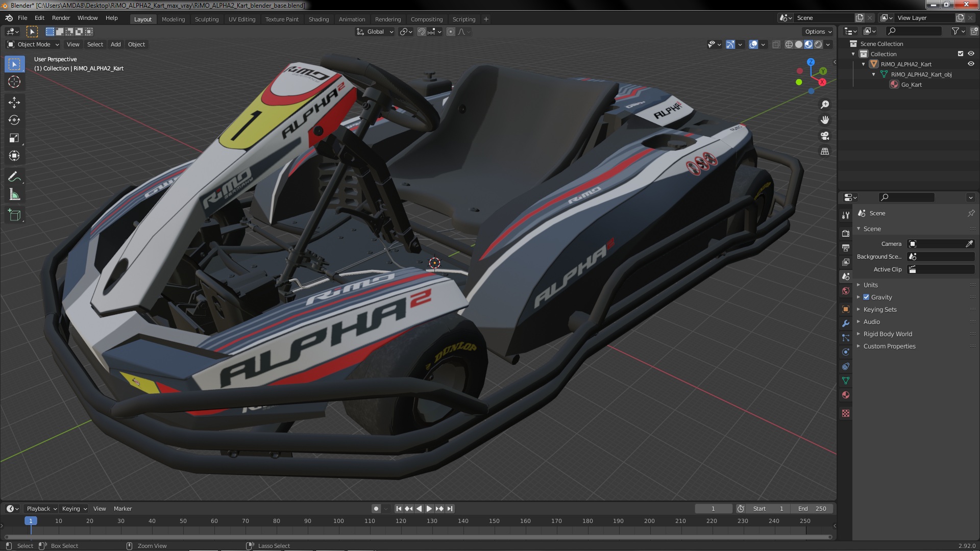
Task: Open the shading options dropdown arrow
Action: coord(828,45)
